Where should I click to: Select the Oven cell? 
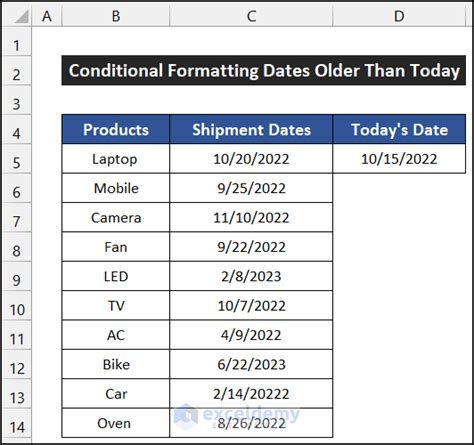[116, 423]
